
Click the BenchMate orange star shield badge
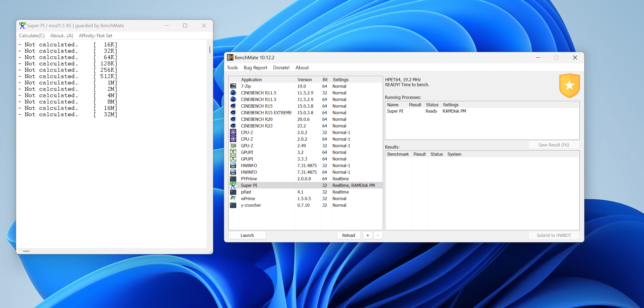[569, 85]
